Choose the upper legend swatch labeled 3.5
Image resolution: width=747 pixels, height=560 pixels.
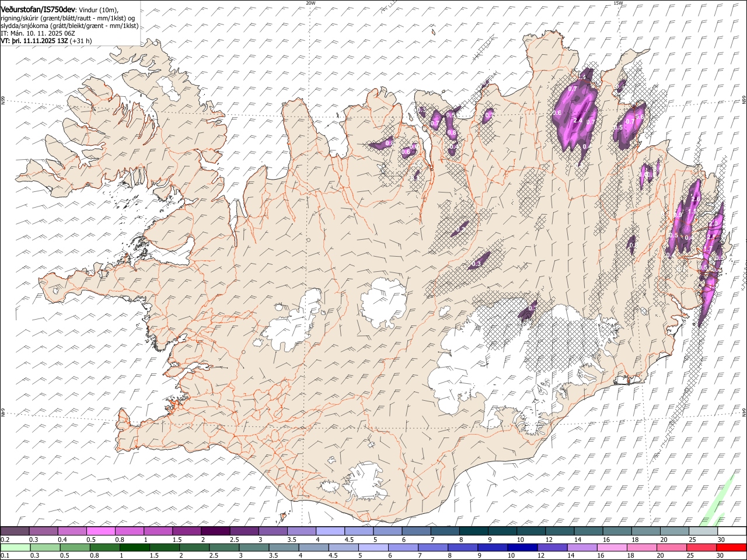click(302, 531)
